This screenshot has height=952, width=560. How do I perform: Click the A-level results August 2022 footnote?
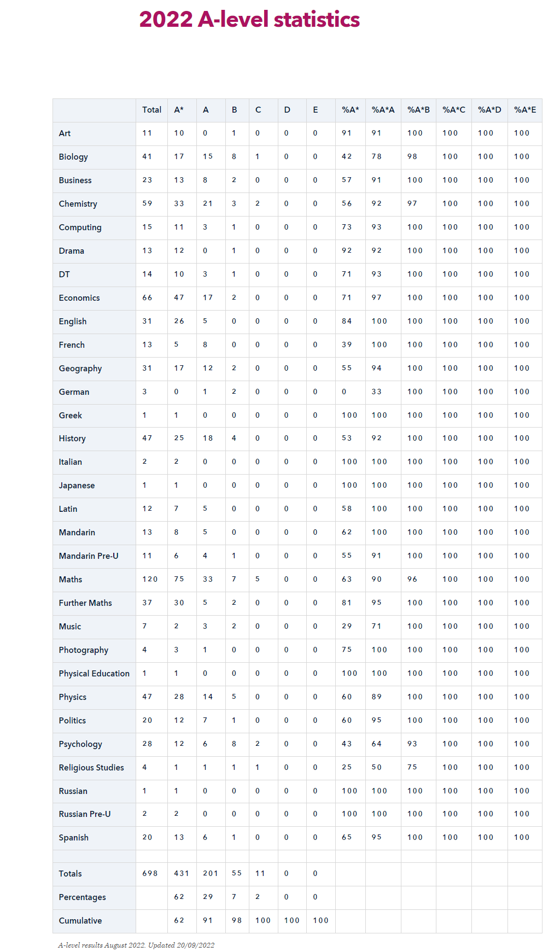[136, 945]
